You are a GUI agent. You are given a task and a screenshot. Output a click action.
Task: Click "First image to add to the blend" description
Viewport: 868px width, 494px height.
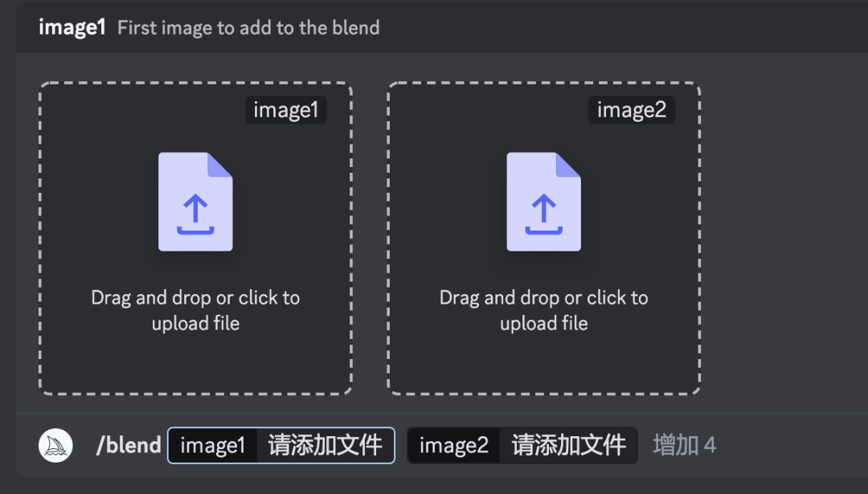pos(248,27)
